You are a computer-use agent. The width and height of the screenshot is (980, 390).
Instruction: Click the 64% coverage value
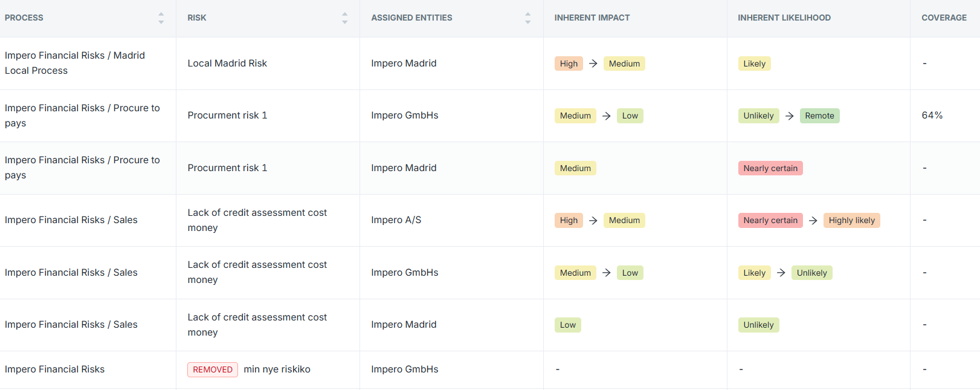coord(932,115)
